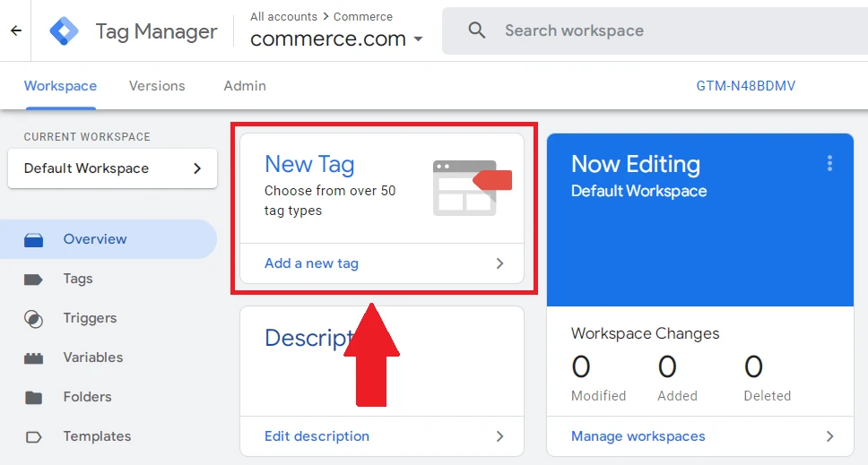The width and height of the screenshot is (868, 465).
Task: Open Now Editing three-dot menu
Action: click(x=829, y=163)
